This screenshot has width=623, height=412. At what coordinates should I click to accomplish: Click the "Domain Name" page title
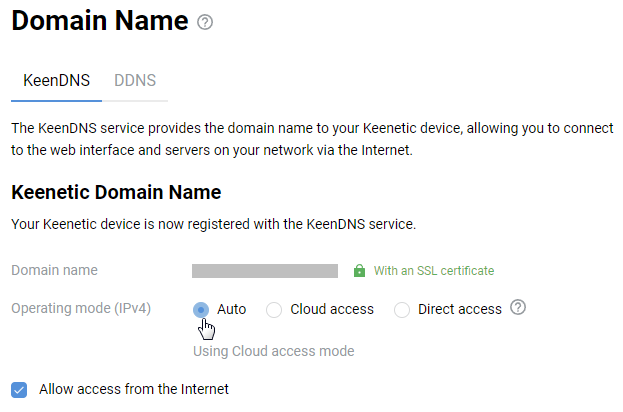pos(100,21)
